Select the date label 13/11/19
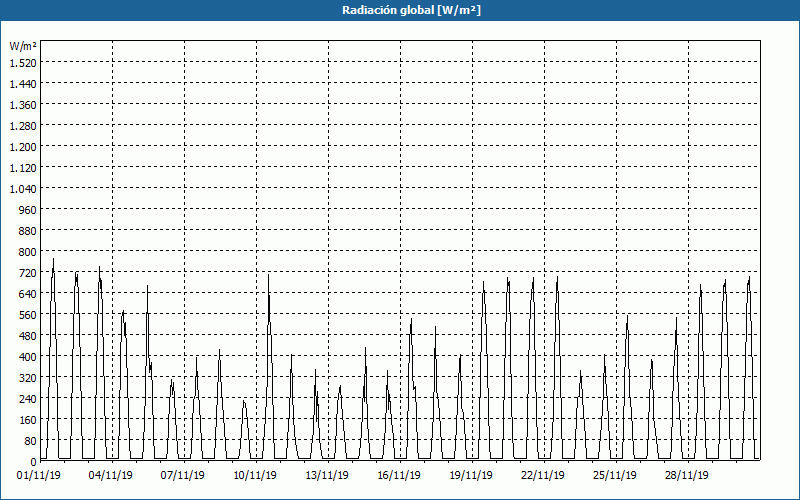Image resolution: width=800 pixels, height=500 pixels. (327, 476)
